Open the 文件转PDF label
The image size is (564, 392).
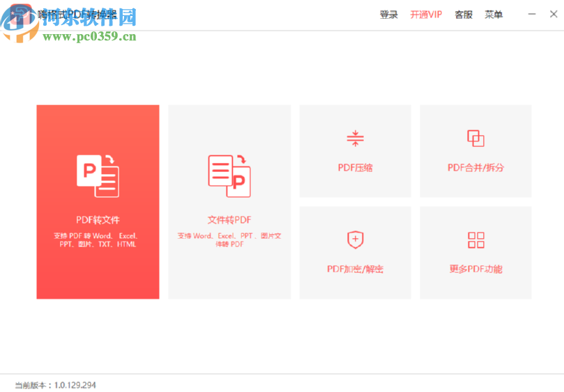click(229, 219)
